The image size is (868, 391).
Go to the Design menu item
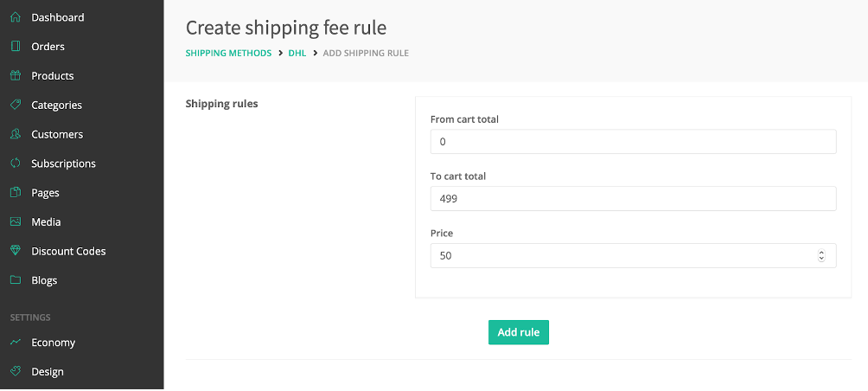48,372
